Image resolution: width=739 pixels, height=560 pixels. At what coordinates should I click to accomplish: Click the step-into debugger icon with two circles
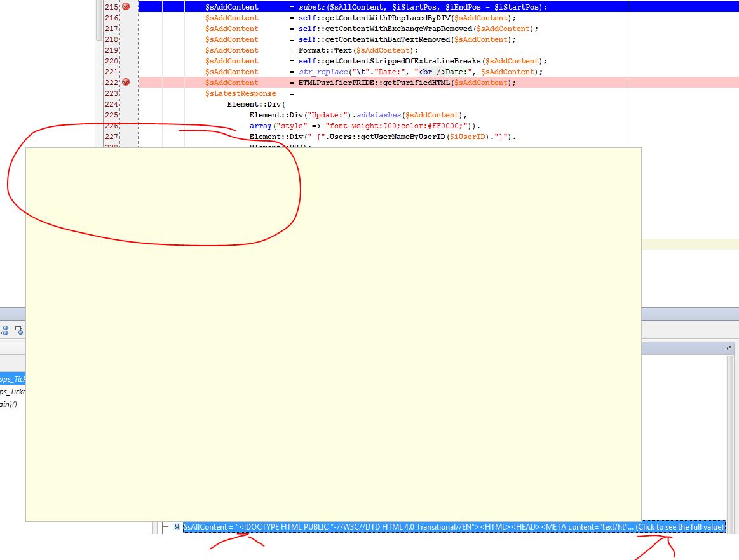4,330
